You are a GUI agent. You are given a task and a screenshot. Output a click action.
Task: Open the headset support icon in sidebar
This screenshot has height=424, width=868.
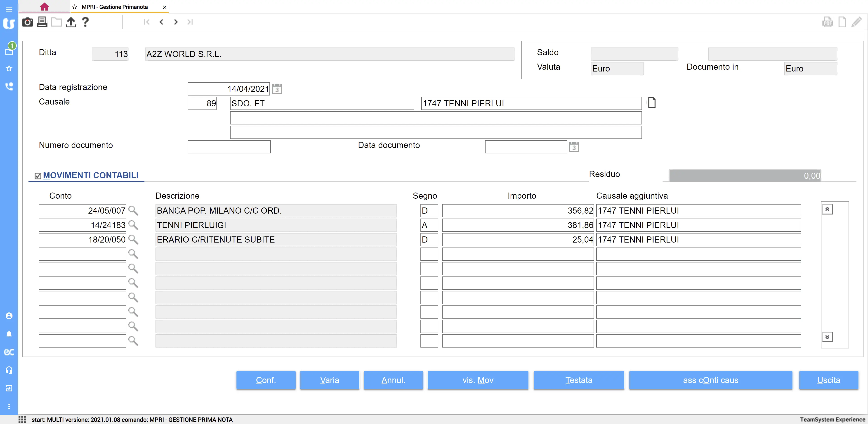9,370
